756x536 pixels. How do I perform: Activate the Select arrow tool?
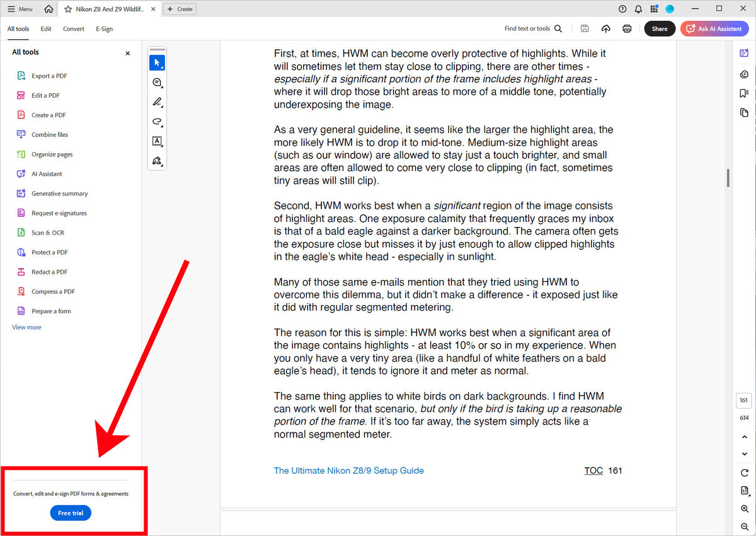(157, 62)
